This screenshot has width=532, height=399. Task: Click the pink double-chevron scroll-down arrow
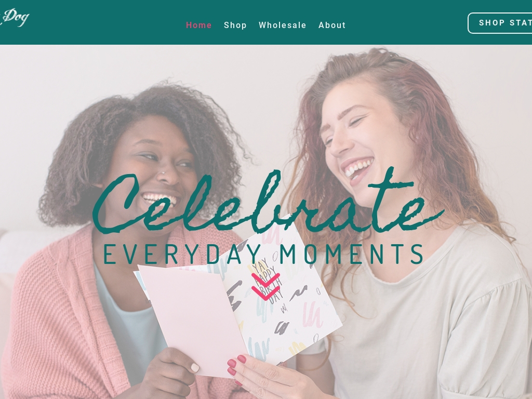[265, 287]
